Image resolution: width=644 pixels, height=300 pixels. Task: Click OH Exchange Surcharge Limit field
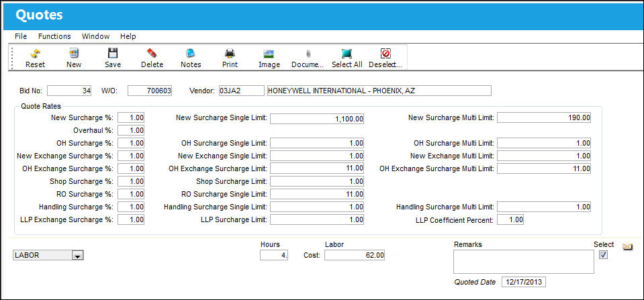tap(317, 168)
